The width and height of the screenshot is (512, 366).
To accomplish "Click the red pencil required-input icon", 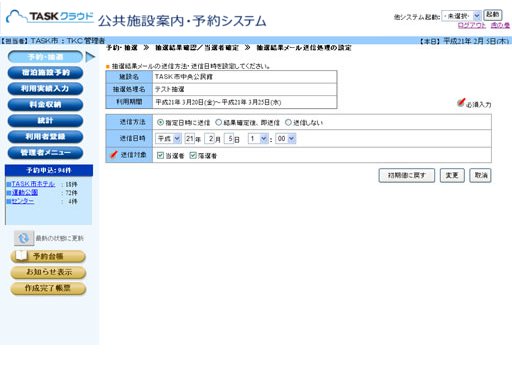I will (461, 102).
